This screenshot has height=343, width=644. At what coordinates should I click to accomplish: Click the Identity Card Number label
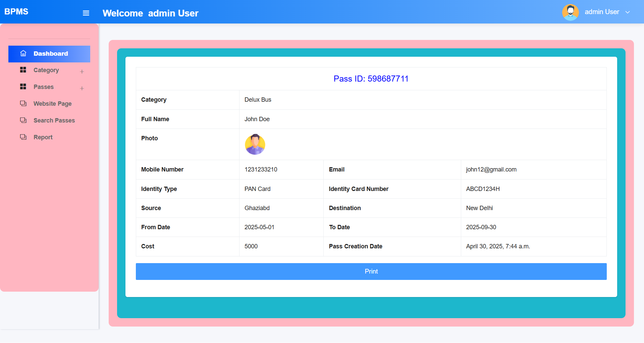point(359,189)
